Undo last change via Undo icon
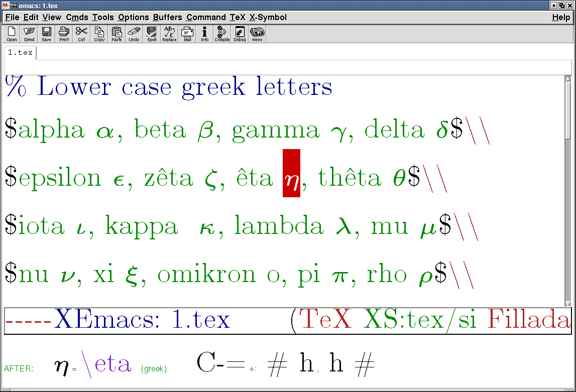Viewport: 576px width, 392px height. [134, 34]
